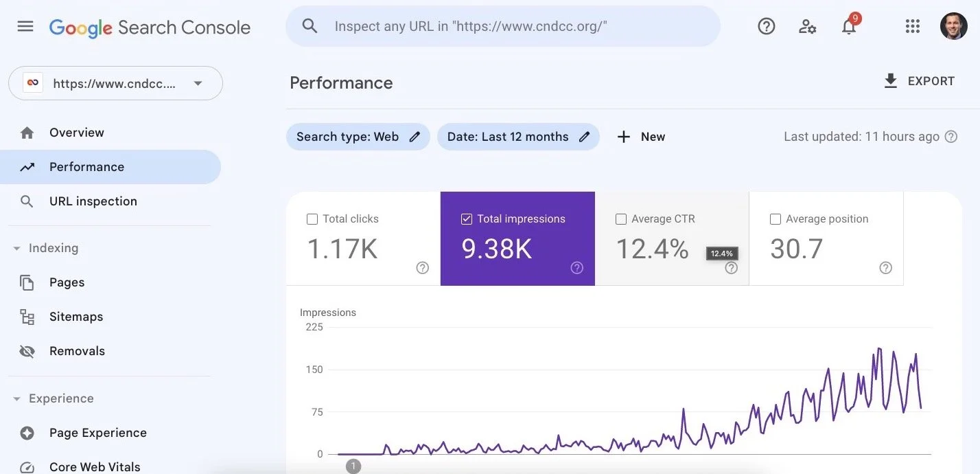Click the annotation marker 1 on chart

pos(353,466)
